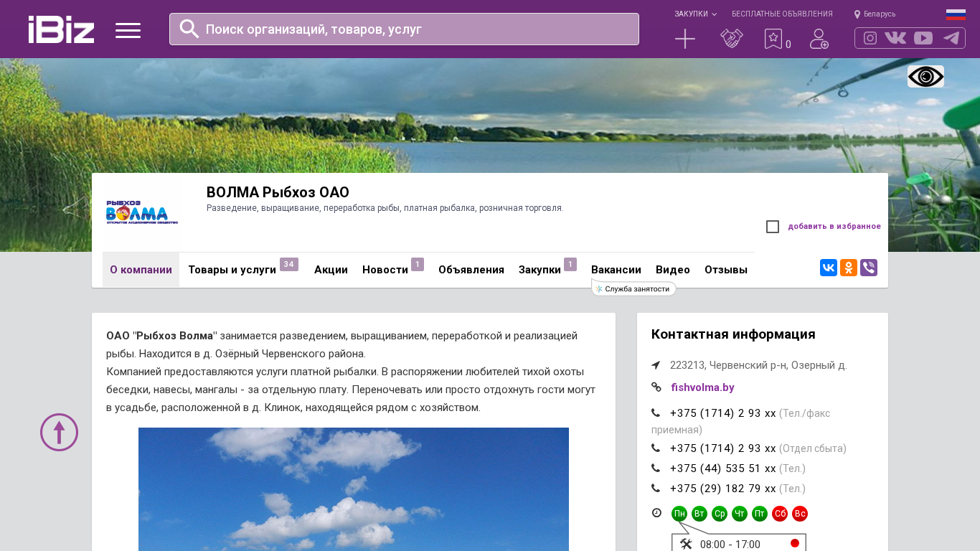Click the company activity description subtitle

(385, 208)
